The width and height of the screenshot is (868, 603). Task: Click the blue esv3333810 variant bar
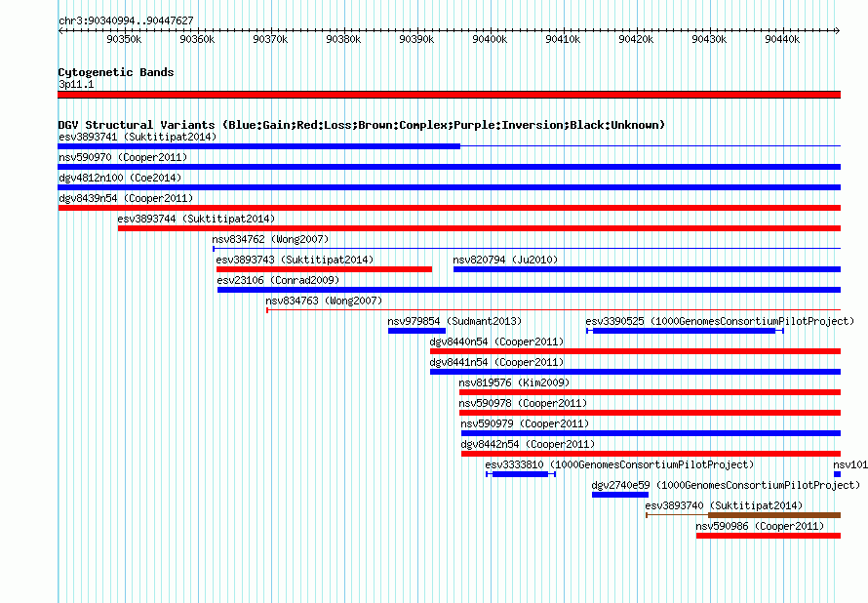521,474
